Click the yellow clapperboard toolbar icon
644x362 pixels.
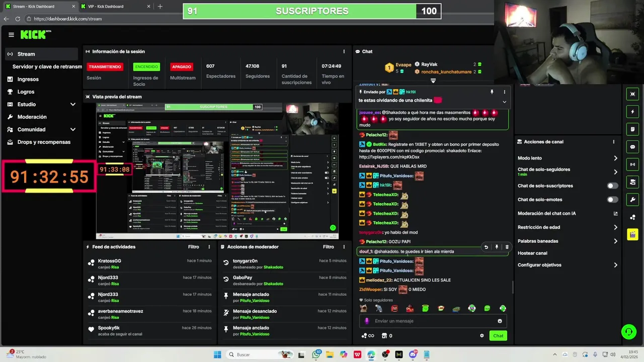click(x=632, y=234)
